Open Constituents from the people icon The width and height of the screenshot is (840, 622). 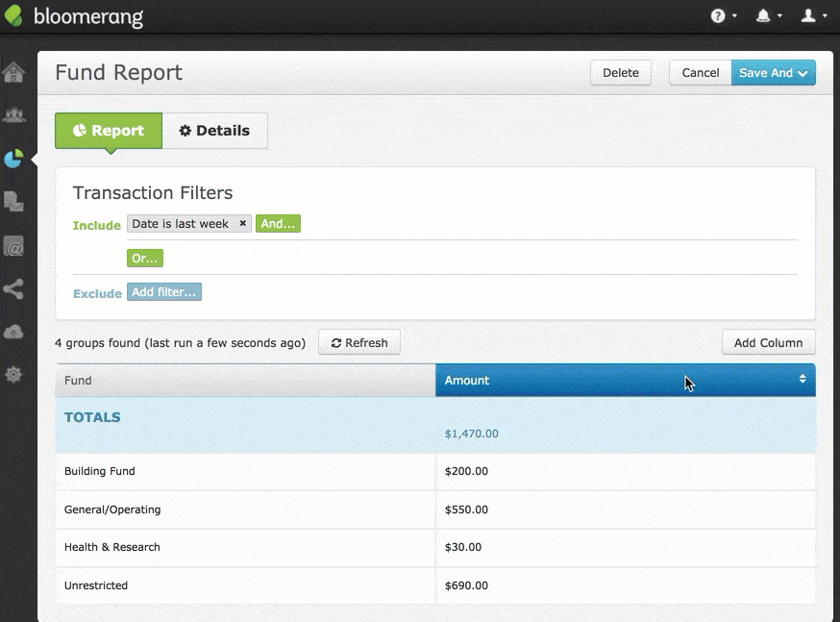coord(13,115)
